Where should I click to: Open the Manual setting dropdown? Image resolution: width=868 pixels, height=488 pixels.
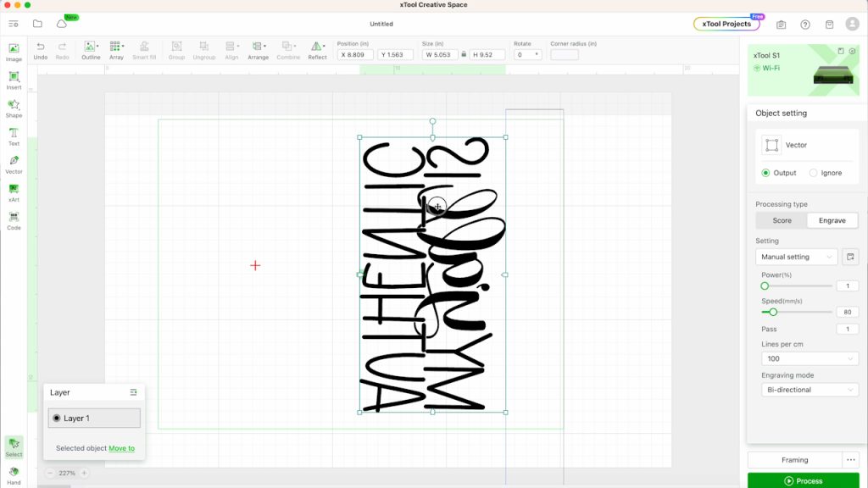click(x=795, y=256)
